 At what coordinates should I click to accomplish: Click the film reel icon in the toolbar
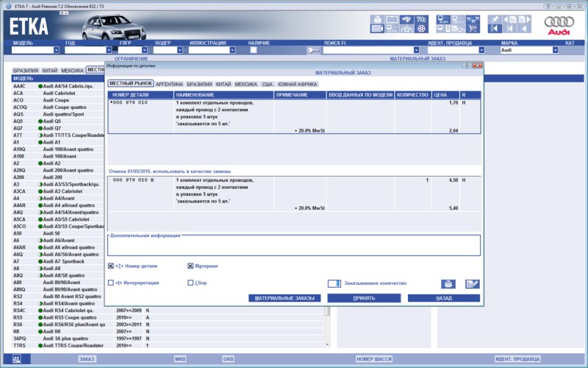point(421,29)
